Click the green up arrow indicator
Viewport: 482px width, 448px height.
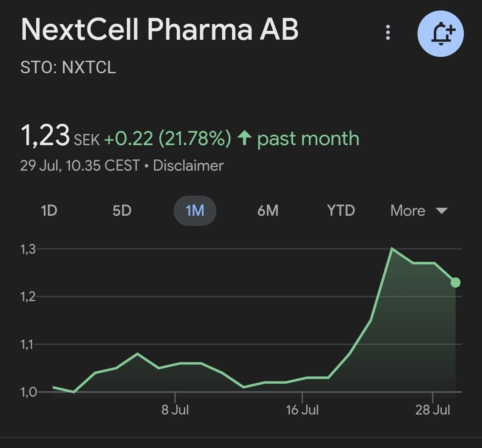244,138
